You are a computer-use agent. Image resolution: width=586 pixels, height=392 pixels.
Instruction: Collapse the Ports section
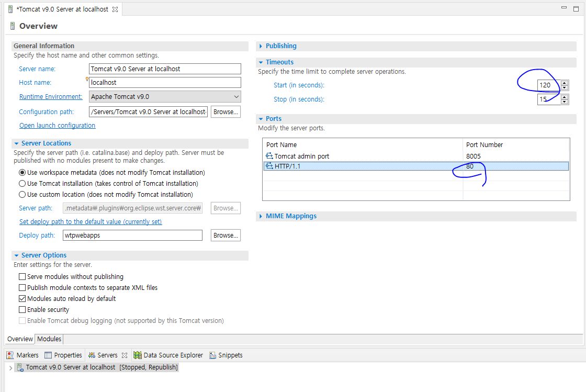(261, 119)
